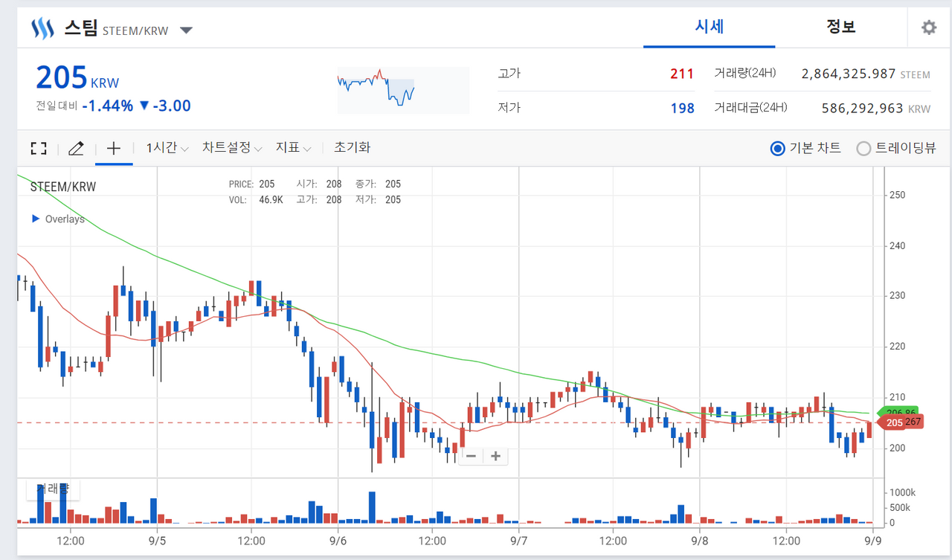The image size is (952, 560).
Task: Open the 차트설정 dropdown
Action: point(232,147)
